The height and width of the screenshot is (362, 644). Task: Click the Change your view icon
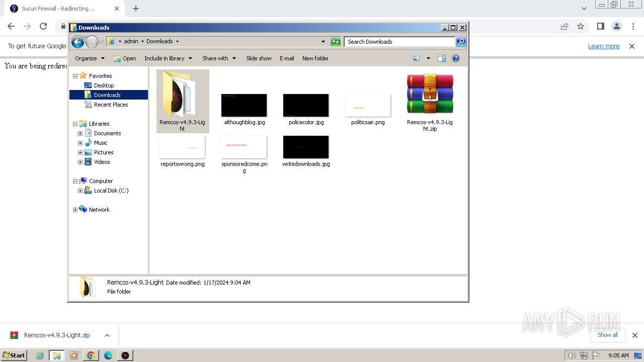416,58
